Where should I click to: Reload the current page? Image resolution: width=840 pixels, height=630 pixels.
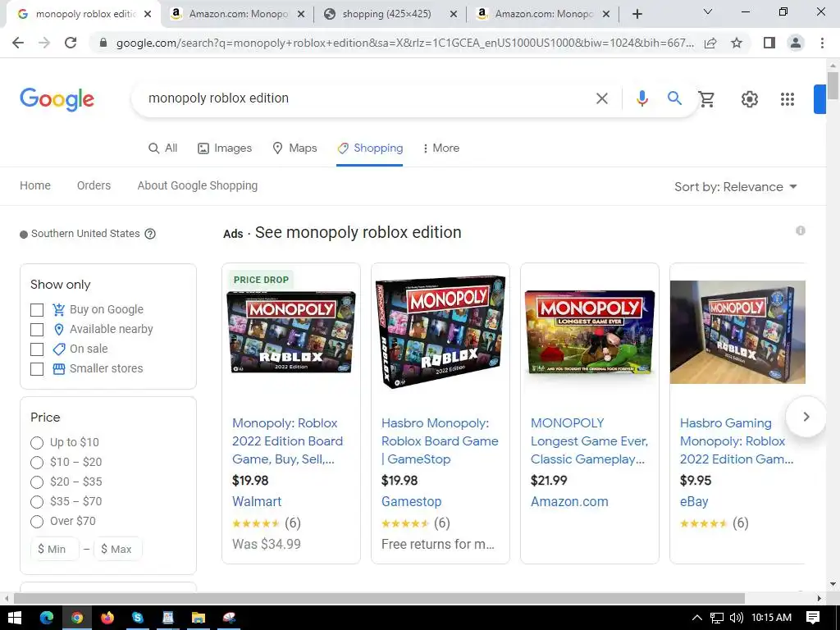click(x=71, y=43)
